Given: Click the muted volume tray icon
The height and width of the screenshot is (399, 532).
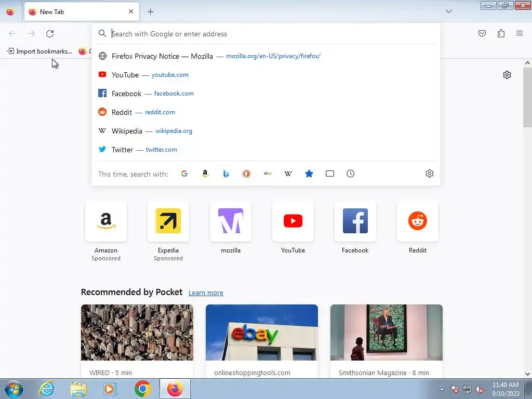Looking at the screenshot, I should (480, 390).
